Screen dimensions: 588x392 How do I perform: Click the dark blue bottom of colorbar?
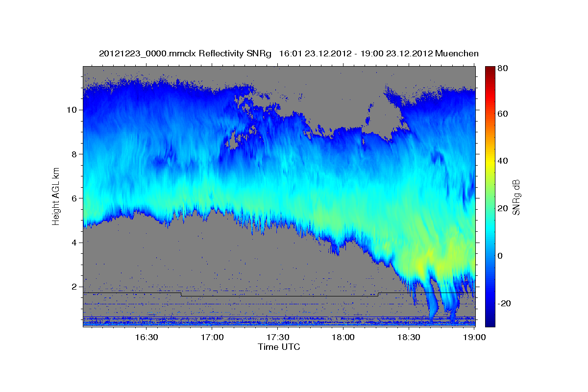(490, 321)
